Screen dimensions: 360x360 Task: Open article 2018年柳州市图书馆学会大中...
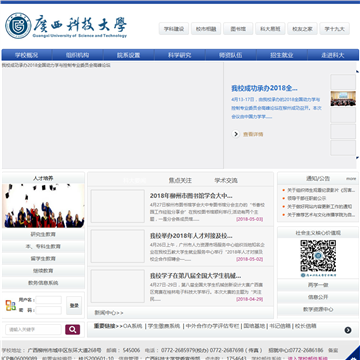[x=191, y=196]
